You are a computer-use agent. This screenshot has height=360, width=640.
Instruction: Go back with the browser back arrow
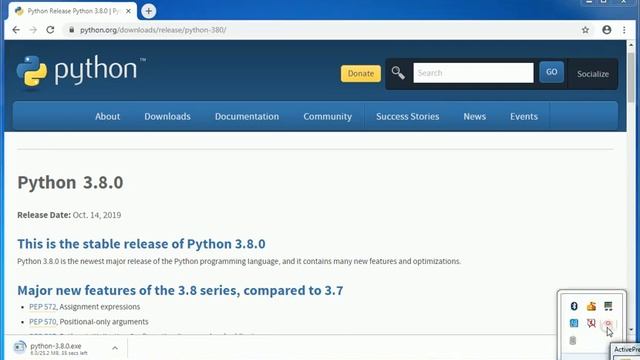point(16,30)
